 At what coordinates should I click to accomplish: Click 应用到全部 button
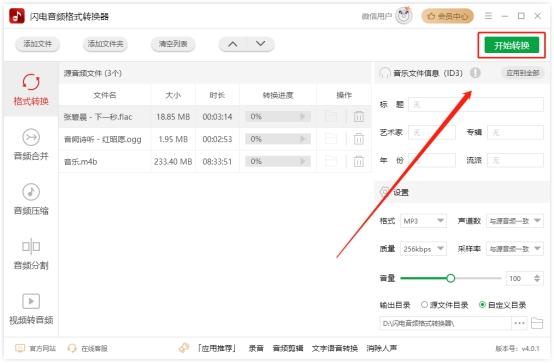tap(523, 73)
